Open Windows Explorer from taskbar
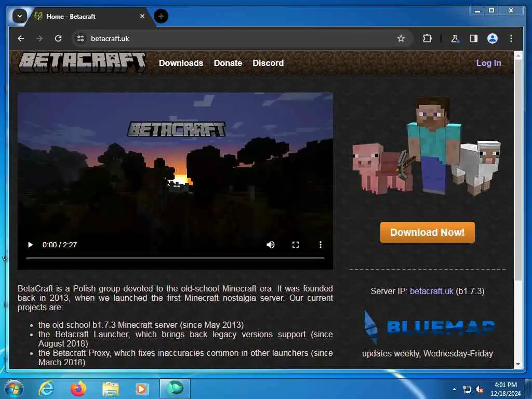 (111, 389)
